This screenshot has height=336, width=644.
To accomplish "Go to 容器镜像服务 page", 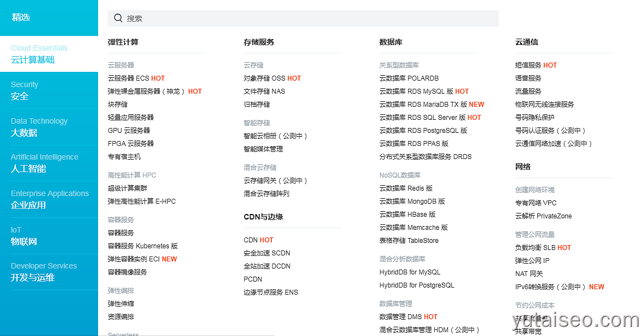I will coord(127,272).
